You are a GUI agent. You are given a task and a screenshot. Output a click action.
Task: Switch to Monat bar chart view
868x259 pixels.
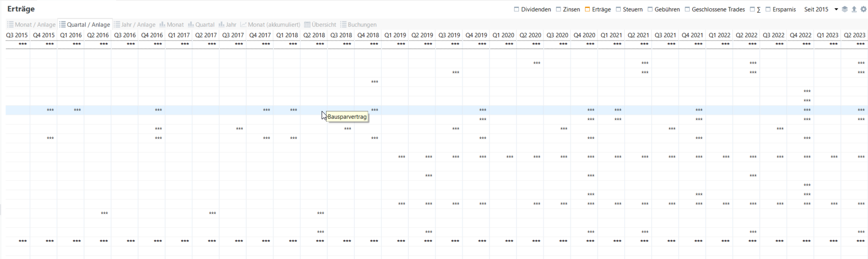point(171,24)
